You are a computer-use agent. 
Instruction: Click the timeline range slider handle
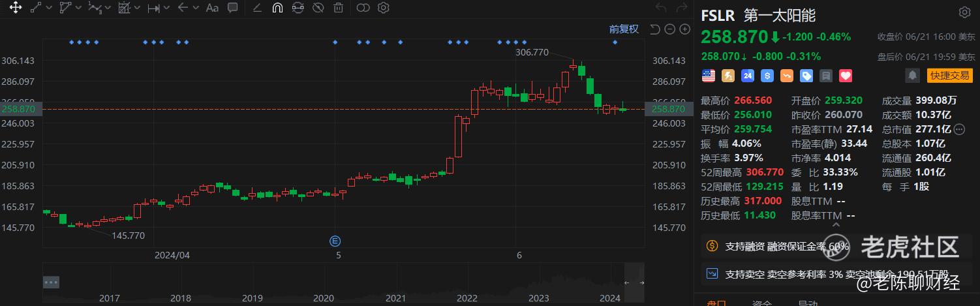point(634,283)
